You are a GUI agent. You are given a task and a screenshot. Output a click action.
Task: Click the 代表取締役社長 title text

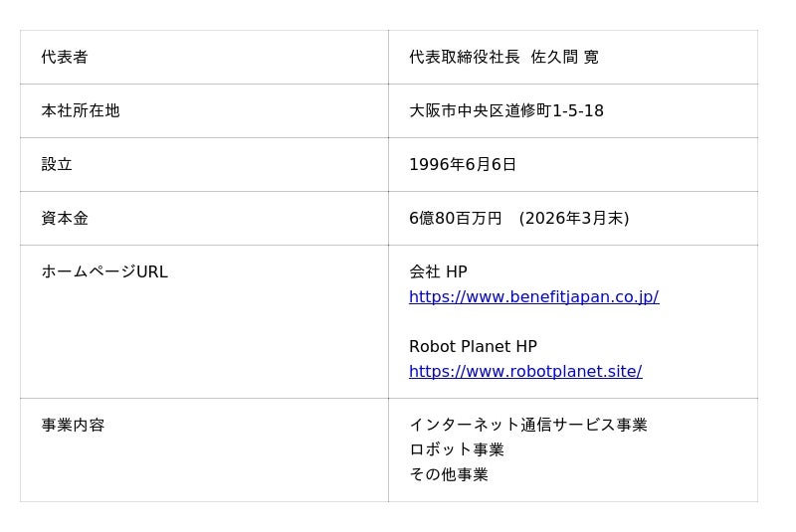tap(465, 57)
